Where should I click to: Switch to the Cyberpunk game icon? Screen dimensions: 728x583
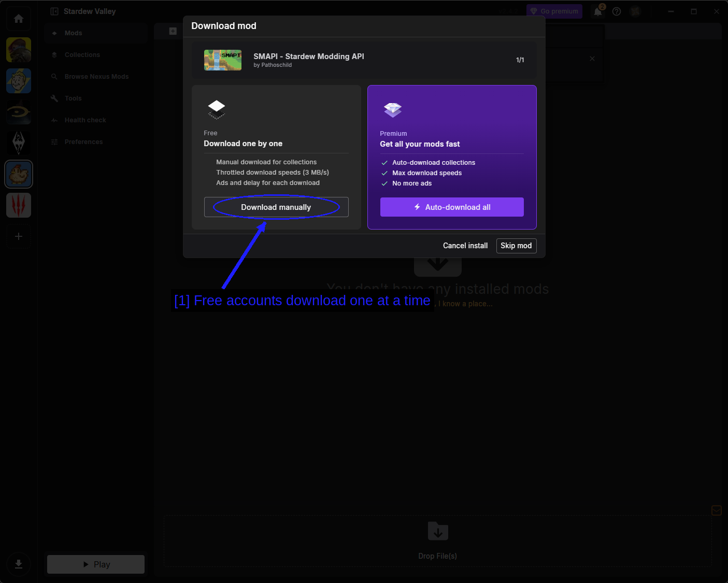coord(19,50)
